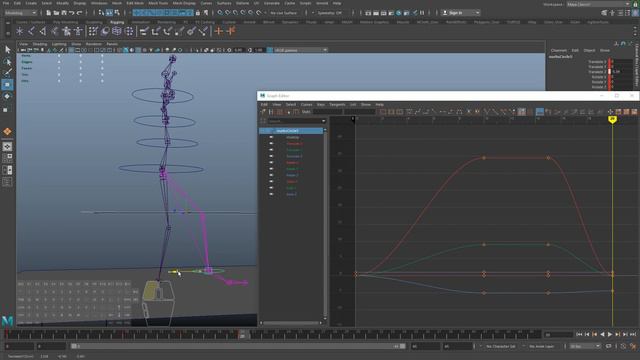Click the New Scene icon on status line
The width and height of the screenshot is (640, 360).
click(49, 13)
